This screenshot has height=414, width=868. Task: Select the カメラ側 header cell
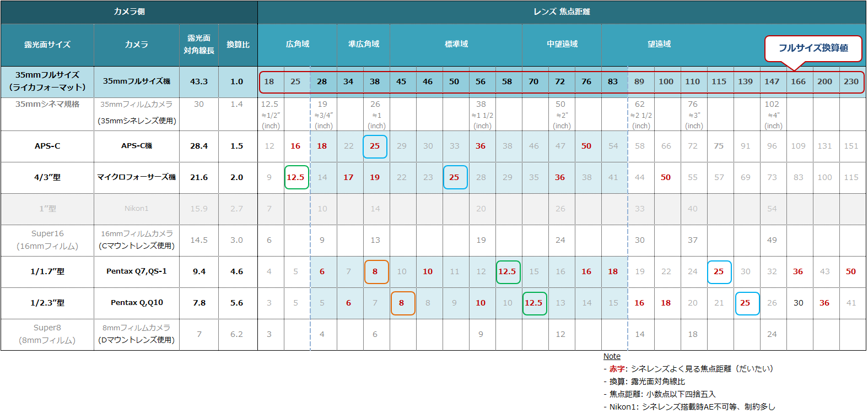129,12
